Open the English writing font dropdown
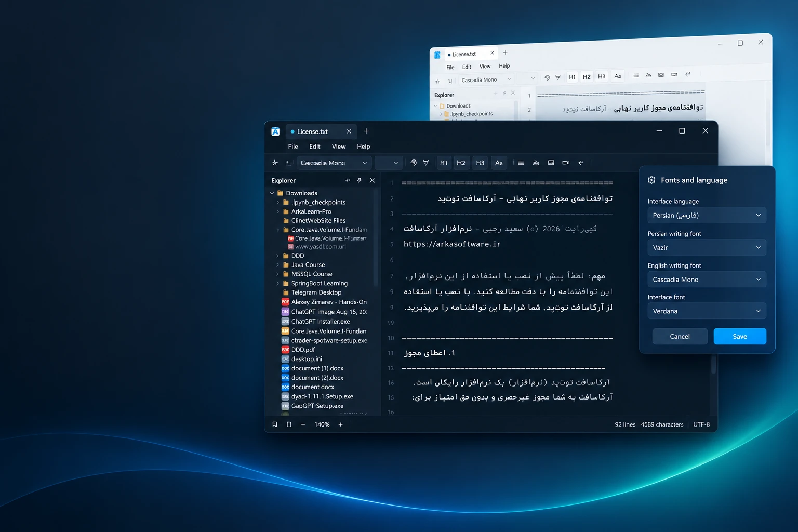 coord(707,280)
